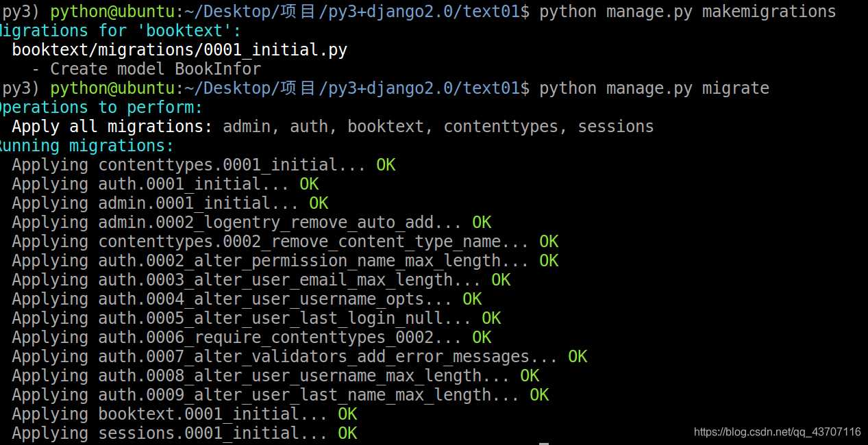Click the green OK after sessions.0001_initial
This screenshot has width=868, height=445.
coord(347,433)
